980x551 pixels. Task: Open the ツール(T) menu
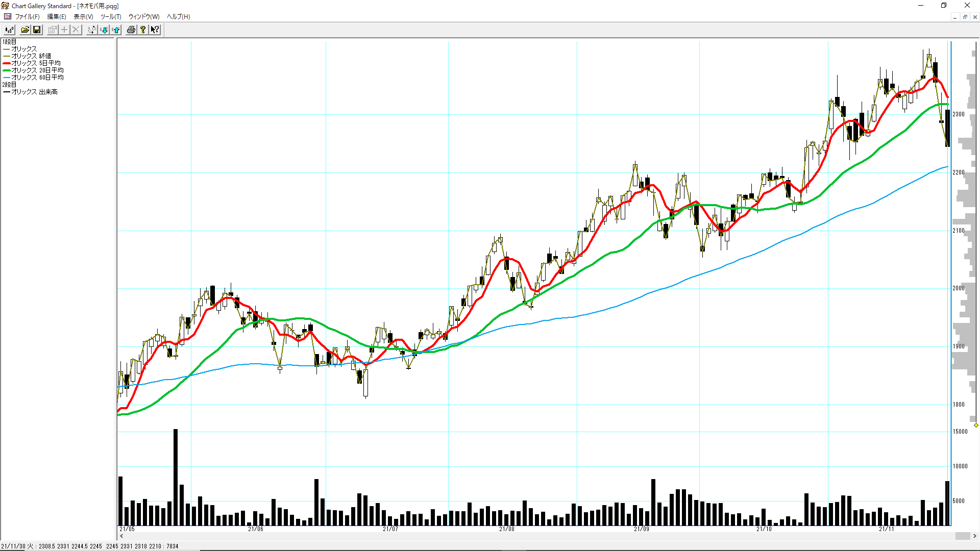(111, 17)
